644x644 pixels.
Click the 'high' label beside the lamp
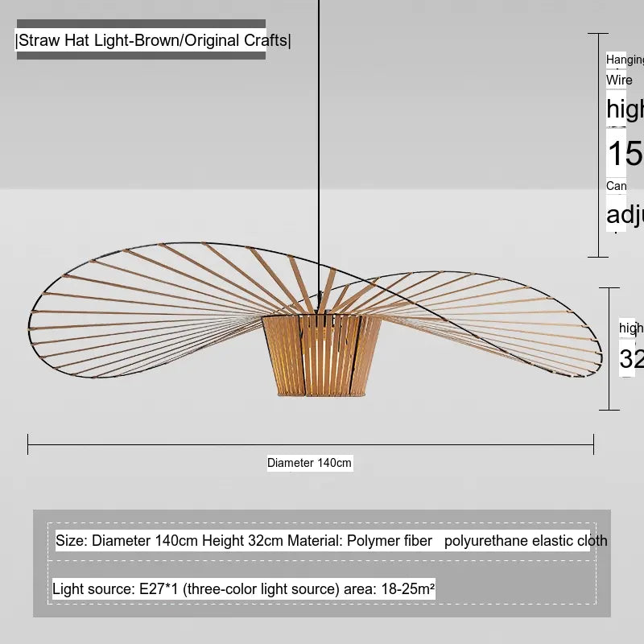tap(631, 328)
